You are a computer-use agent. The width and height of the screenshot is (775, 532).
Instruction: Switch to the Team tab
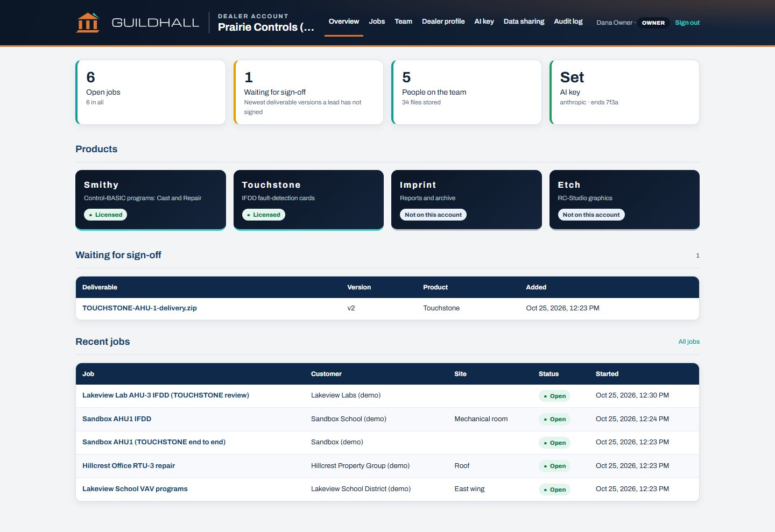[403, 22]
